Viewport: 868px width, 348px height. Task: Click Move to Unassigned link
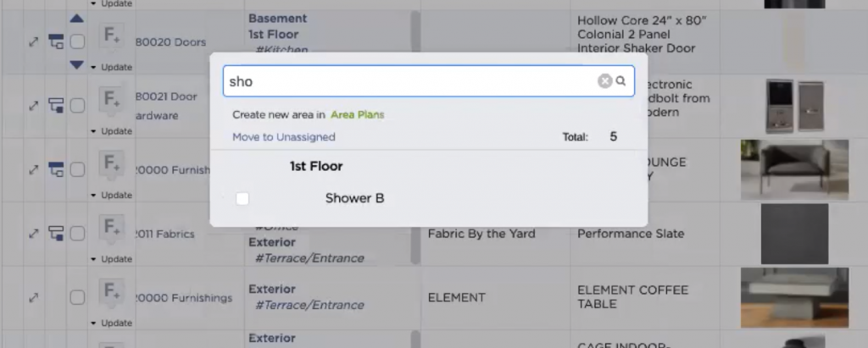(x=283, y=137)
